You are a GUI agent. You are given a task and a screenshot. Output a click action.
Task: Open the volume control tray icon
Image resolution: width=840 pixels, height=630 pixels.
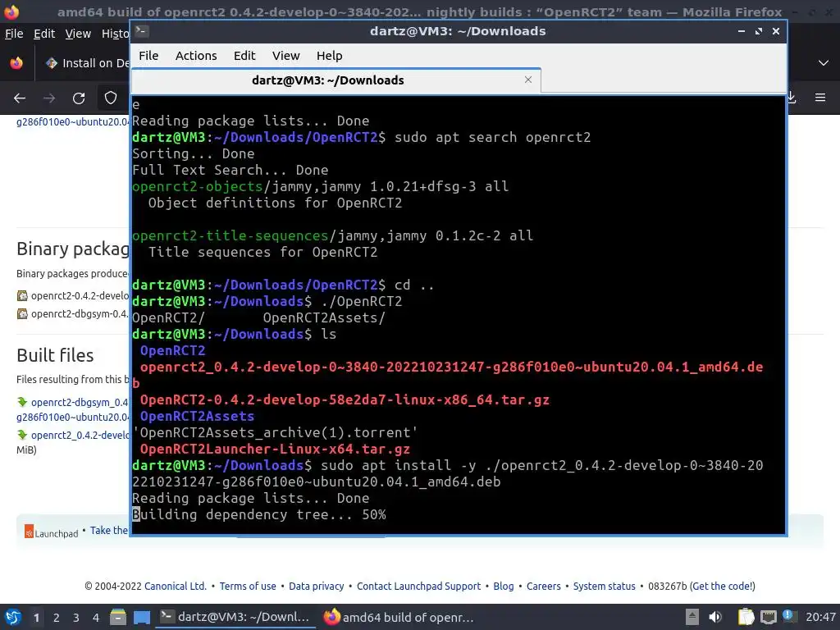tap(715, 617)
